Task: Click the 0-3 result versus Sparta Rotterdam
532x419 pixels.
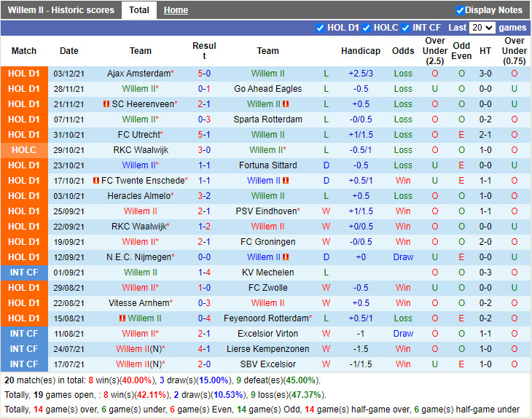Action: click(x=204, y=120)
